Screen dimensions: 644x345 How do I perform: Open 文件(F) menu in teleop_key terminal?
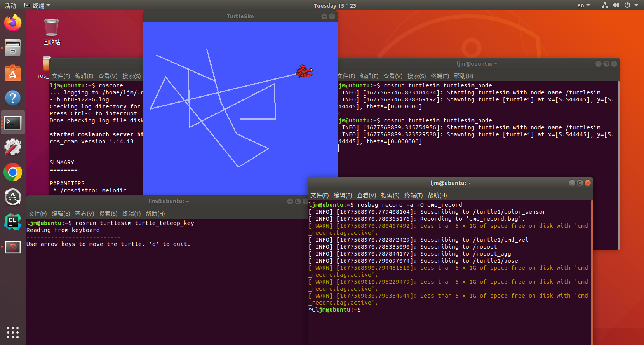[x=38, y=214]
